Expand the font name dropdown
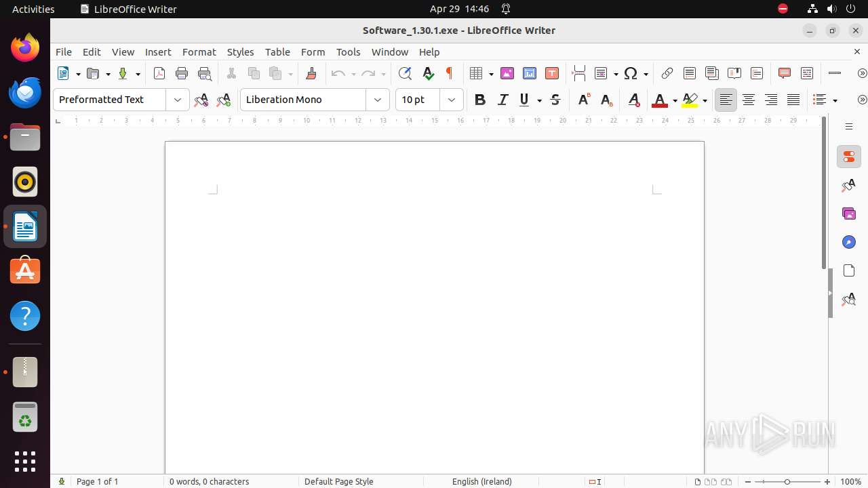Screen dimensions: 868x488 coord(378,100)
